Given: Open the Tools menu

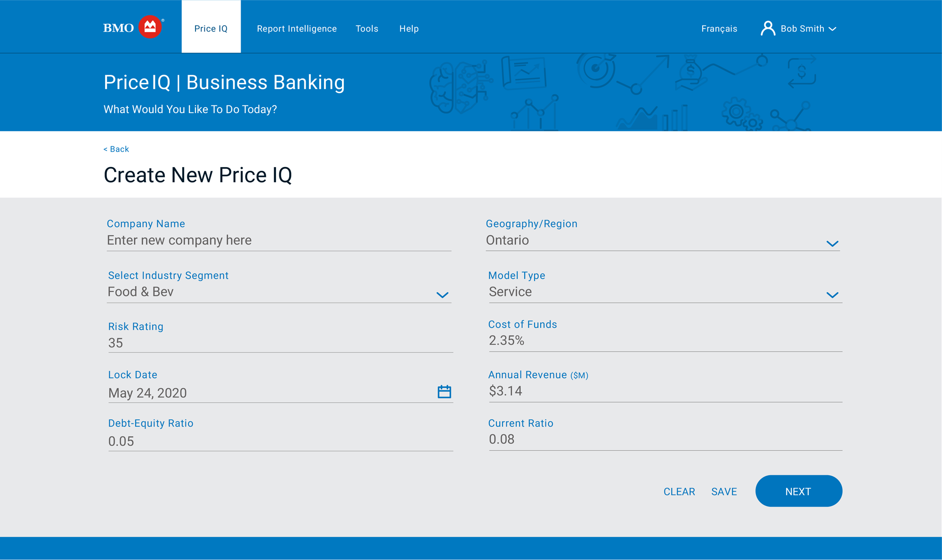Looking at the screenshot, I should (367, 28).
